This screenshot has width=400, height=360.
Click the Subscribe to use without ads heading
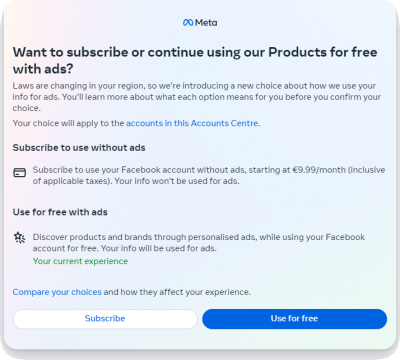[x=79, y=148]
